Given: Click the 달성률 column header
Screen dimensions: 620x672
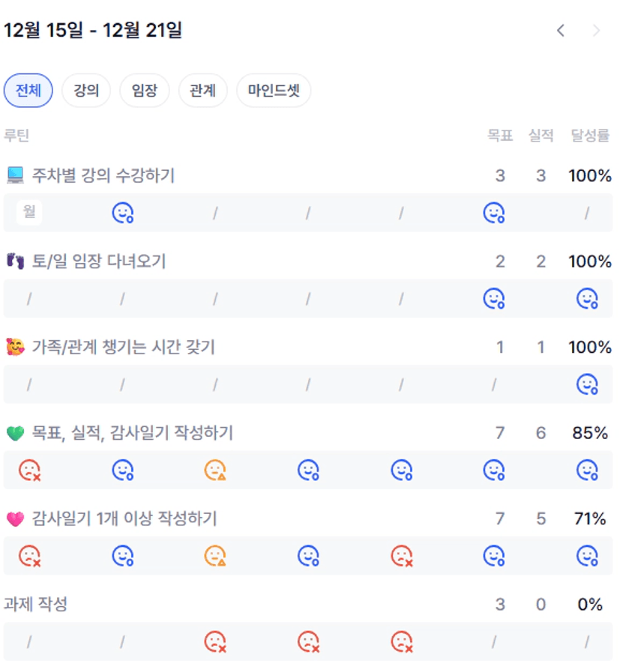Looking at the screenshot, I should coord(591,136).
